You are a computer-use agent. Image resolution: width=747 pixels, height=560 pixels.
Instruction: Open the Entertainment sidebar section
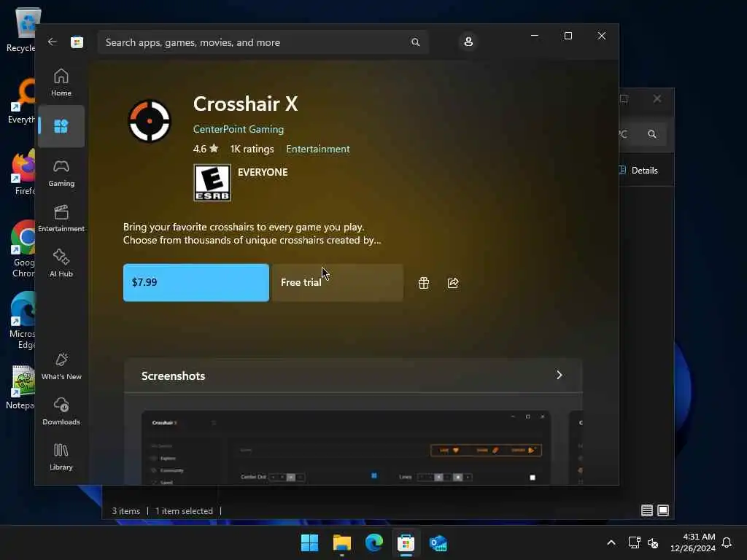[x=61, y=218]
